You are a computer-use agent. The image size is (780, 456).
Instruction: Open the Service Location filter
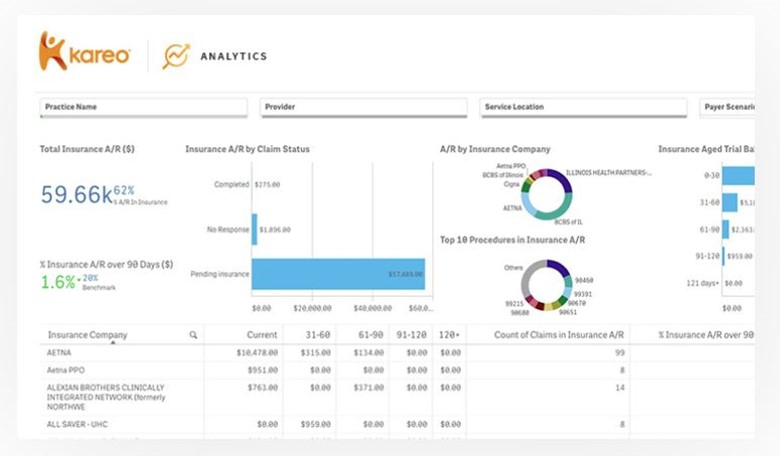click(x=583, y=107)
